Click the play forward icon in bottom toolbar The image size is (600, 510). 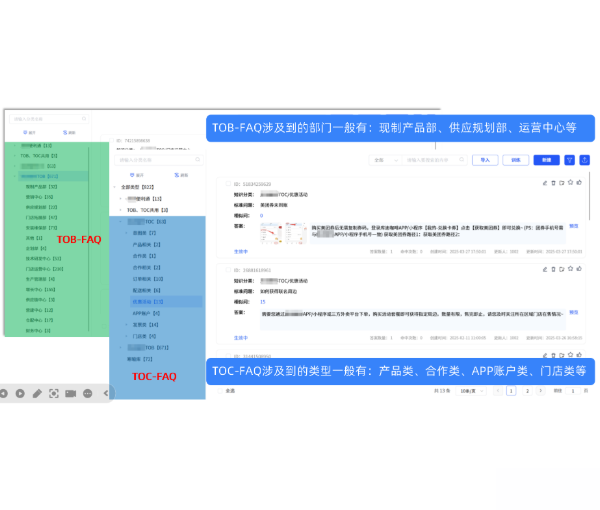20,393
